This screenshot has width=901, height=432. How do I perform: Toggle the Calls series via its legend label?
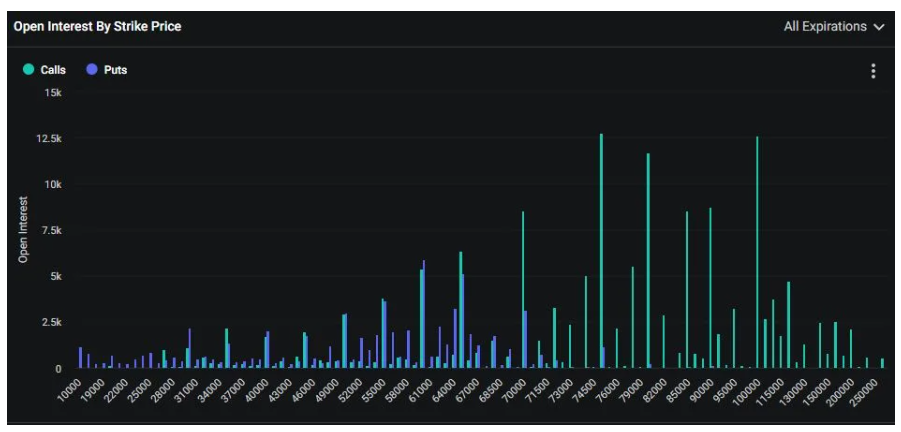53,70
